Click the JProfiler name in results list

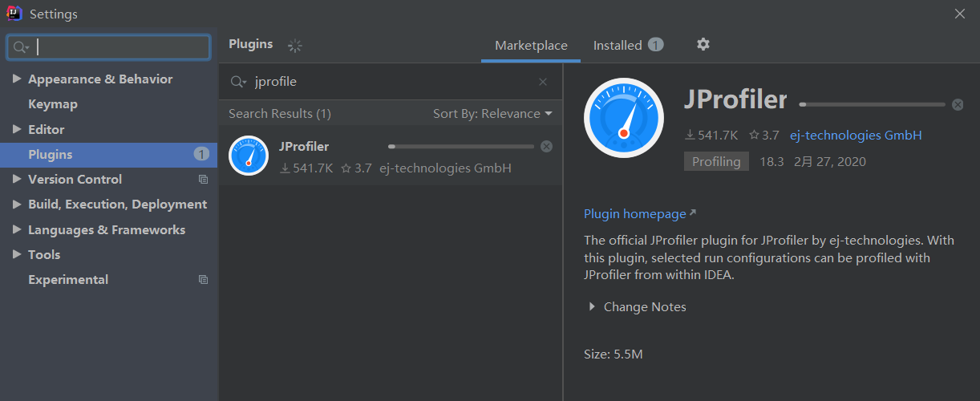pyautogui.click(x=304, y=146)
